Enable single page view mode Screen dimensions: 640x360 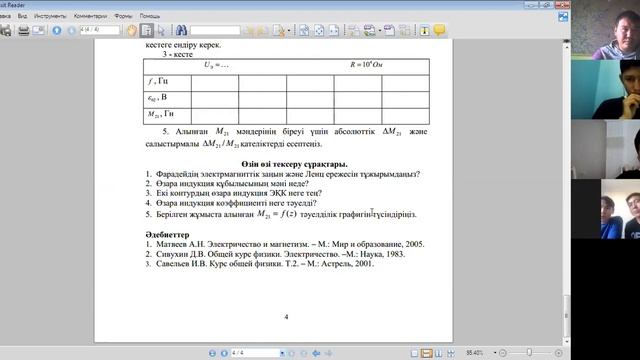pos(414,353)
